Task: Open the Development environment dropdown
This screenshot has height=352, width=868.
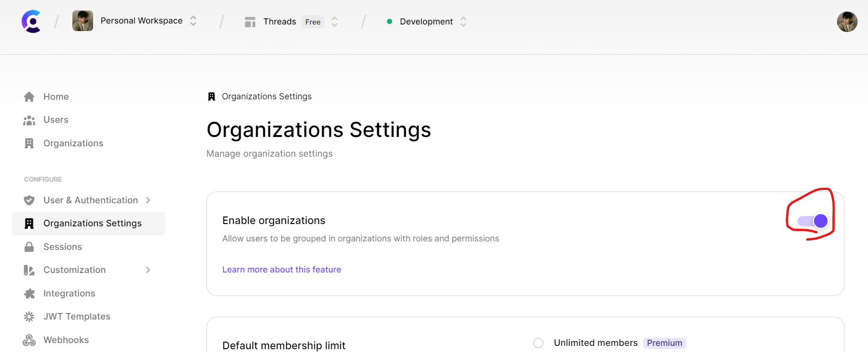Action: point(463,22)
